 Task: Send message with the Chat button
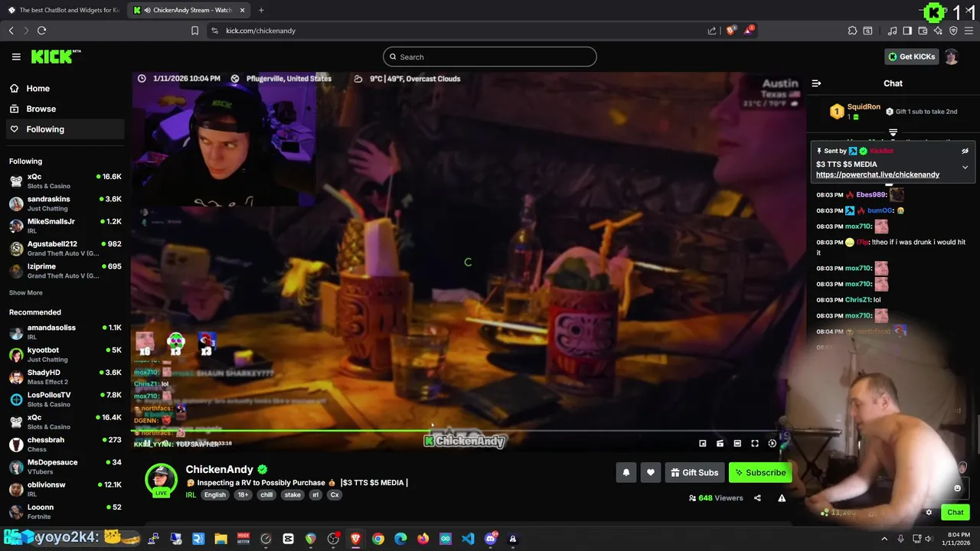coord(955,513)
